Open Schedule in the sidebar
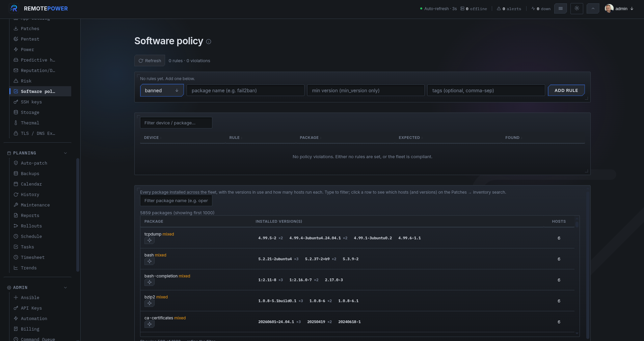Viewport: 644px width, 341px height. [41, 236]
